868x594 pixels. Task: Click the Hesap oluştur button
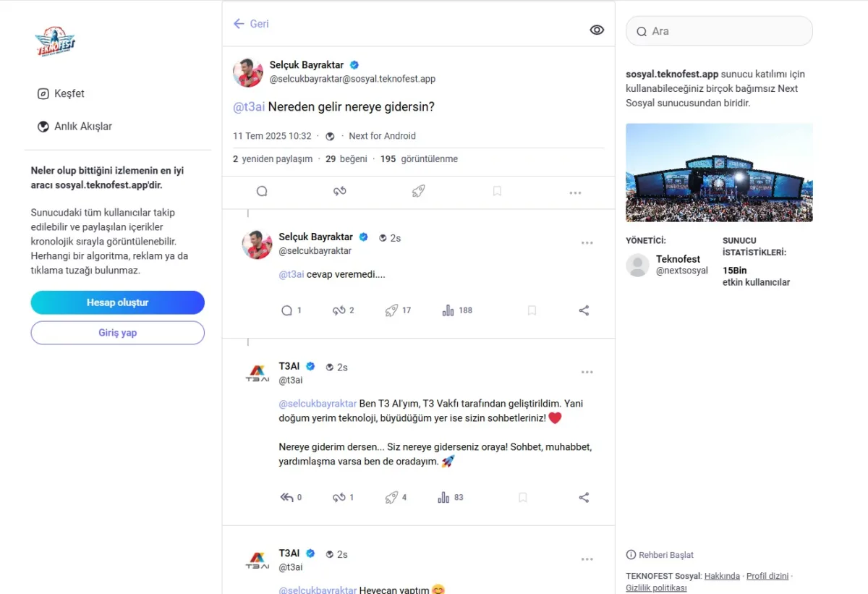click(117, 302)
